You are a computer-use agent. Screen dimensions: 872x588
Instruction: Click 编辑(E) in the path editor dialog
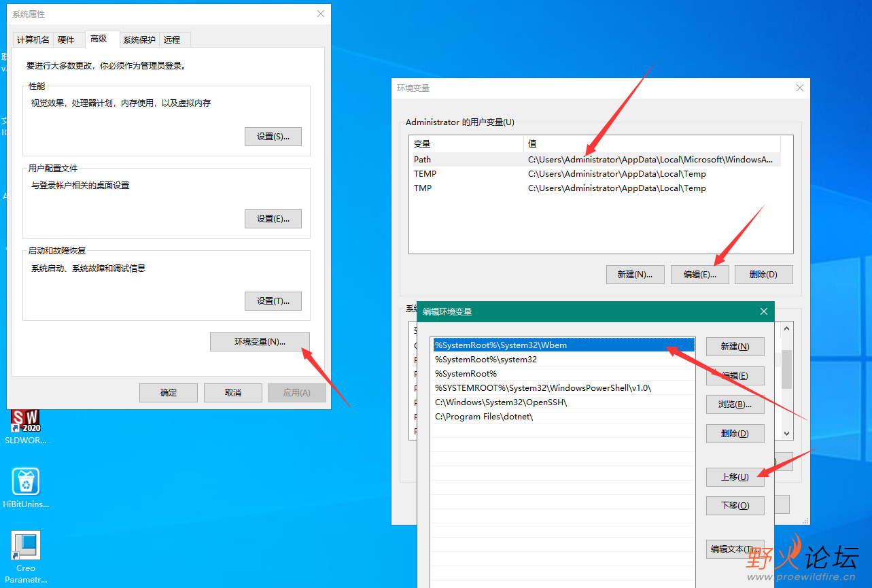click(735, 376)
